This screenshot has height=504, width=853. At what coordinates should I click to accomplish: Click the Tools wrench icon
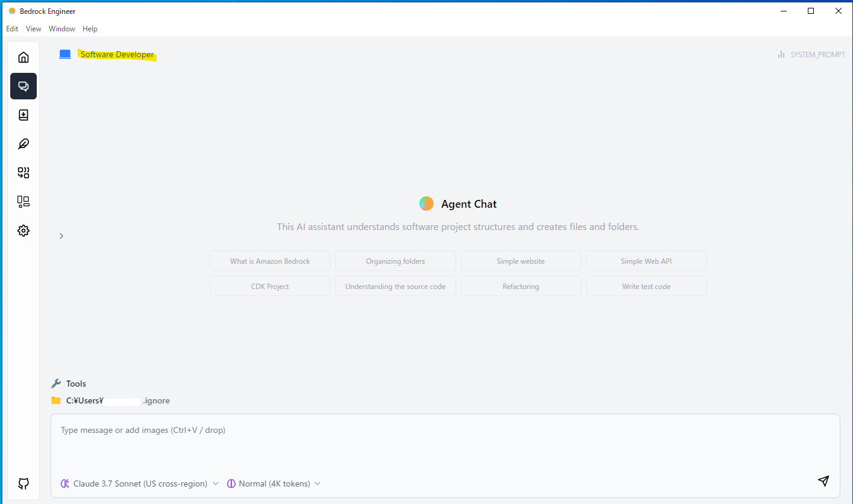[56, 384]
